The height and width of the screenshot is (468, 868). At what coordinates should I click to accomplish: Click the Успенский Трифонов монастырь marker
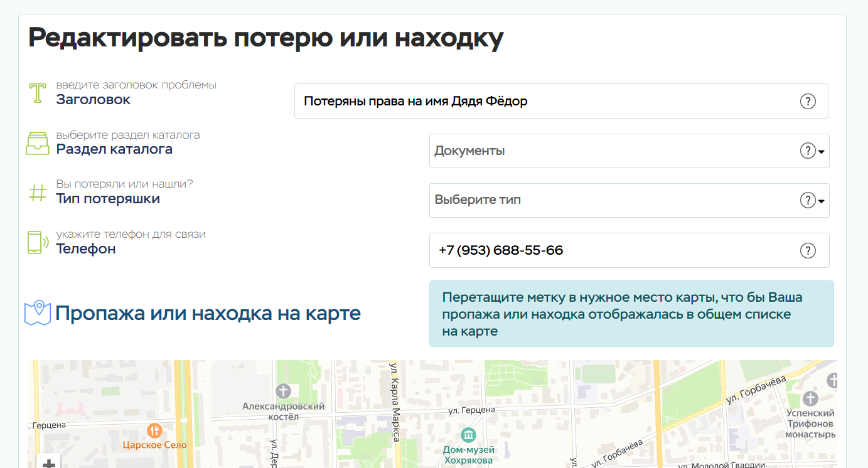pos(811,398)
